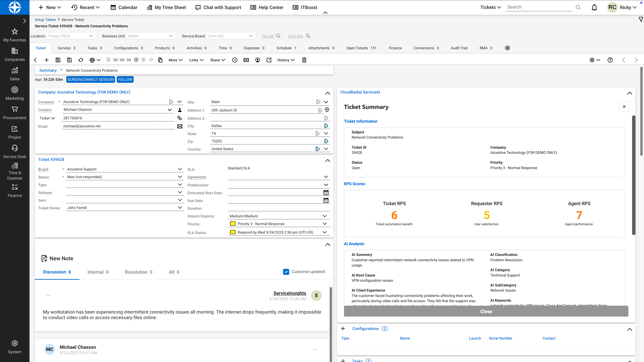Start the ticket timer play icon

pos(136,60)
